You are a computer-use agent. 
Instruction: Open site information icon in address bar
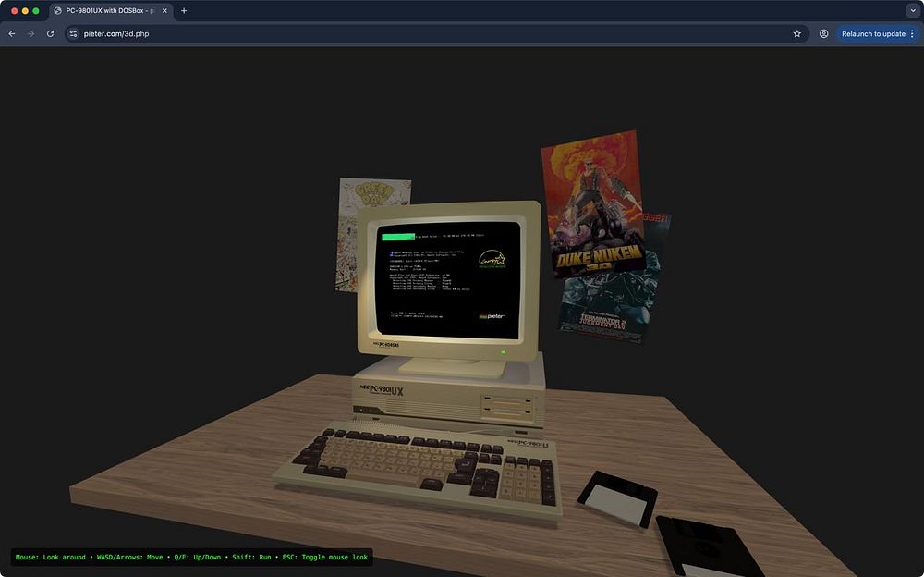point(73,33)
